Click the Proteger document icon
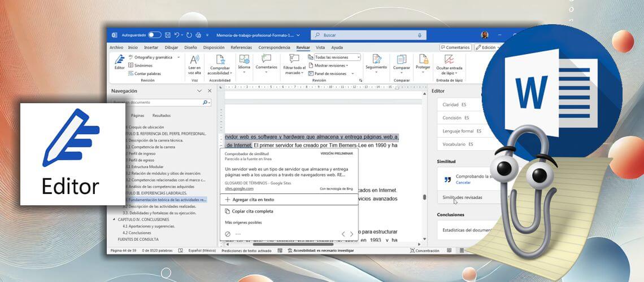The width and height of the screenshot is (644, 282). point(423,61)
